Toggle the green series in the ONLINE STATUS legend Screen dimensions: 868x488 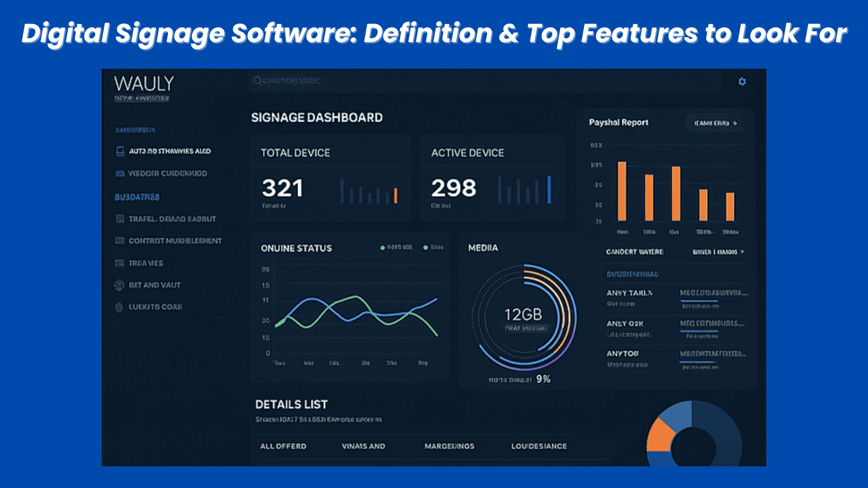(382, 248)
